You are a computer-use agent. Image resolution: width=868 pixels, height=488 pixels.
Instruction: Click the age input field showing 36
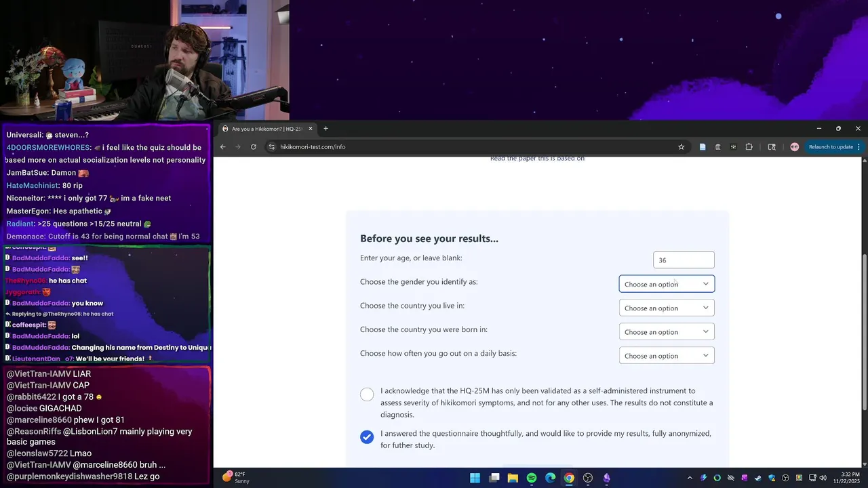[x=684, y=260]
